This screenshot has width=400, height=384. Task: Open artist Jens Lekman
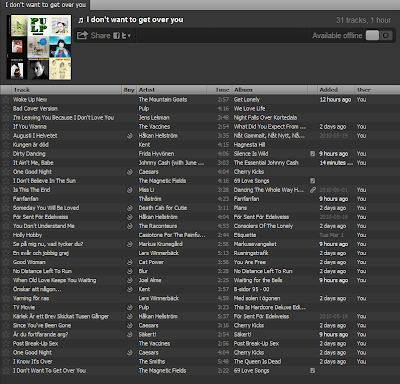154,117
